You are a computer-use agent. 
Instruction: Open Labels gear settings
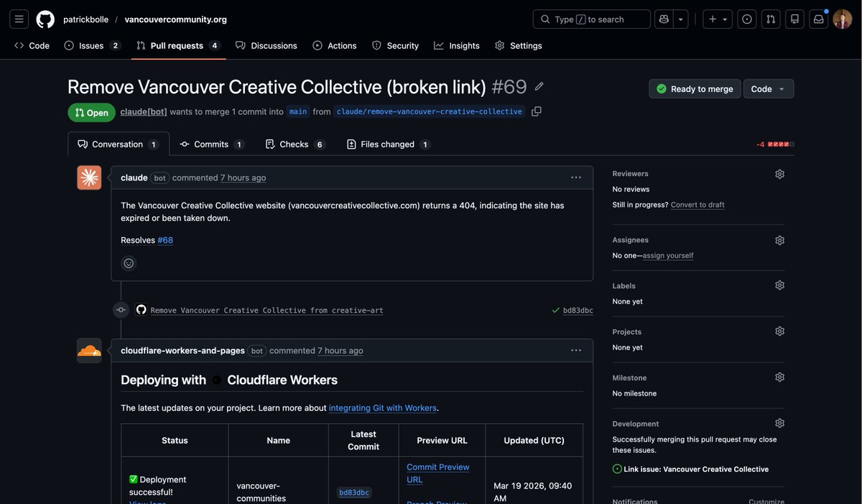point(779,285)
